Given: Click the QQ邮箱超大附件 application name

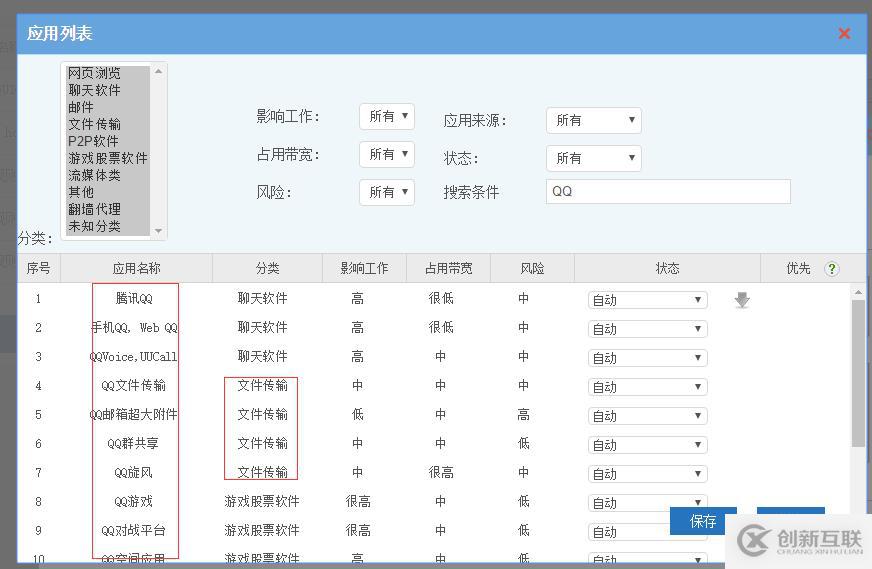Looking at the screenshot, I should click(133, 414).
